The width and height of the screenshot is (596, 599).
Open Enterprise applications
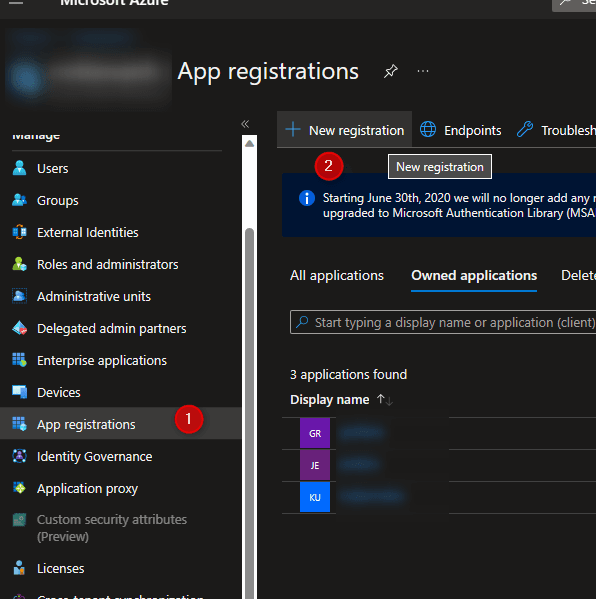point(102,361)
